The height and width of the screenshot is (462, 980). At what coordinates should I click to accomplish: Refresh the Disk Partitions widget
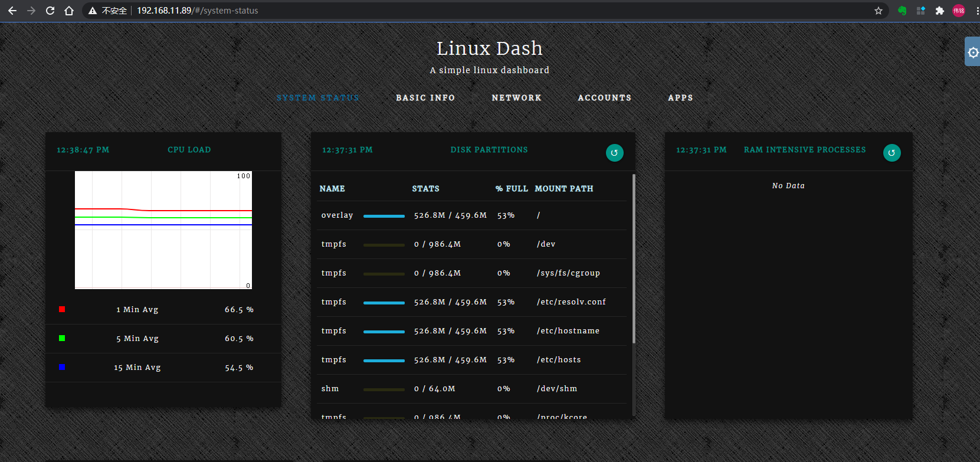click(615, 153)
